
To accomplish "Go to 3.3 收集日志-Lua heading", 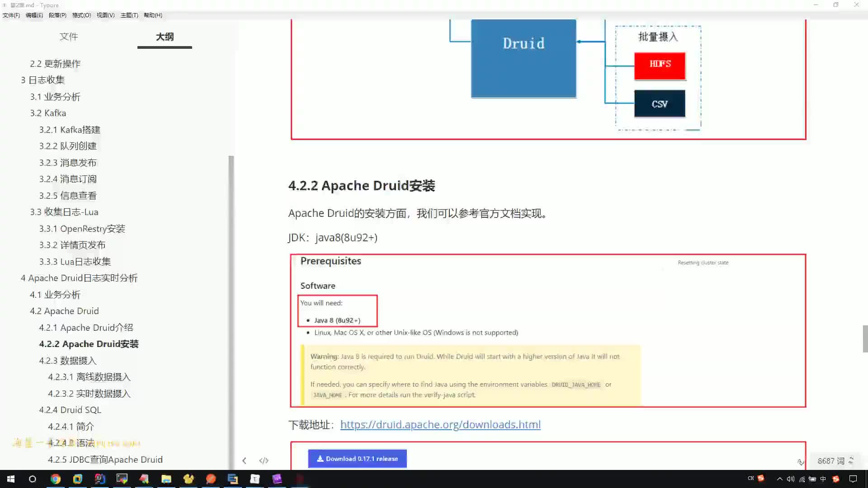I will point(64,212).
